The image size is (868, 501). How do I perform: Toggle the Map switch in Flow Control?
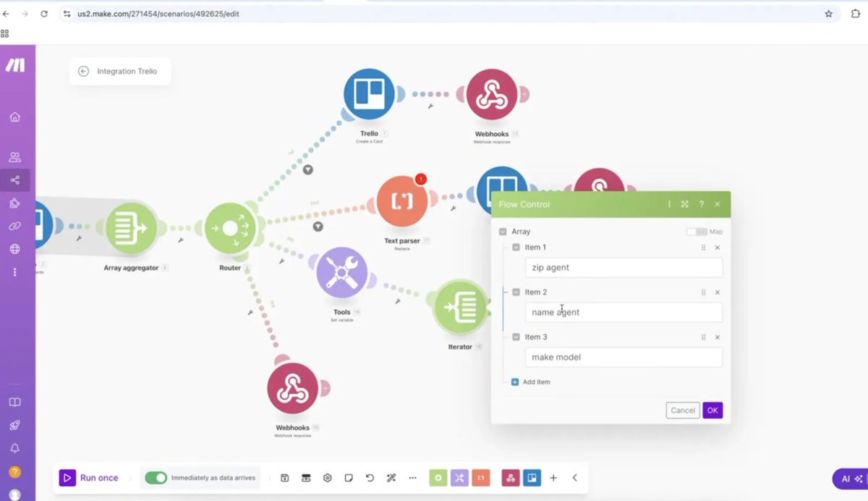(x=696, y=232)
